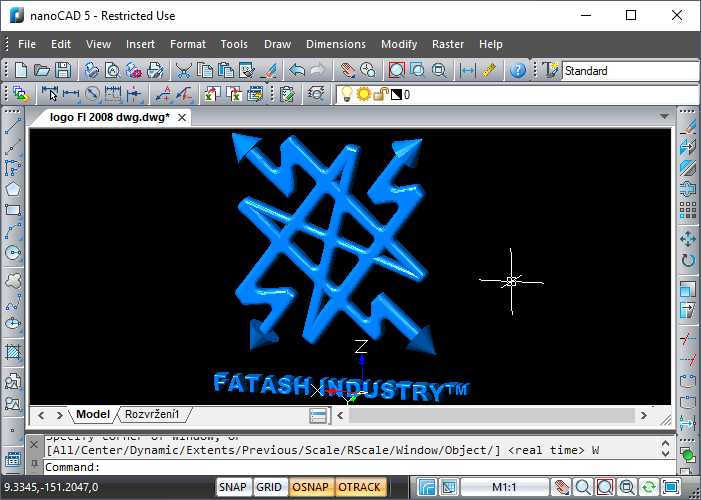Toggle SNAP mode in status bar
The width and height of the screenshot is (701, 500).
[x=233, y=487]
